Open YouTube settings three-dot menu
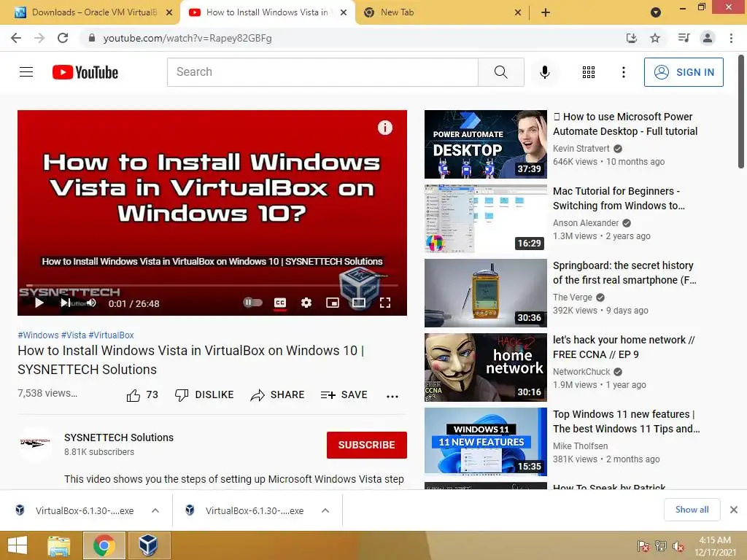 click(x=623, y=72)
